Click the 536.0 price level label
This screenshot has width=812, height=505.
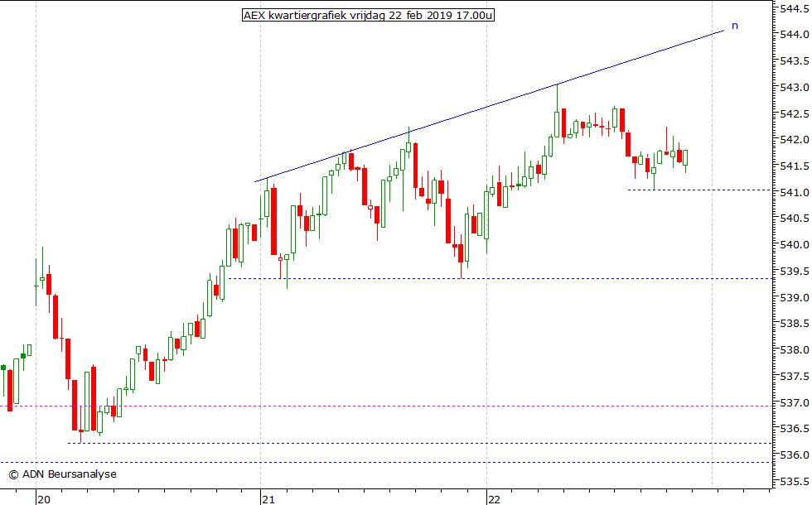795,454
